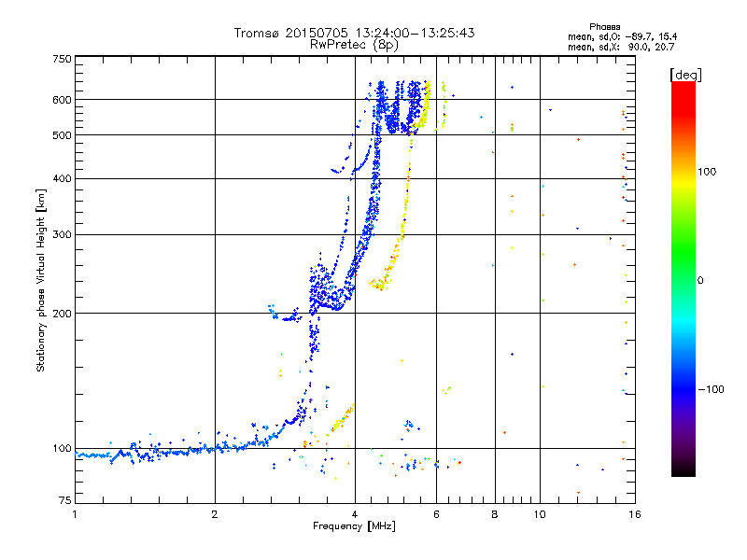This screenshot has height=560, width=747.
Task: Click the y-axis tick label '300'
Action: tap(63, 234)
